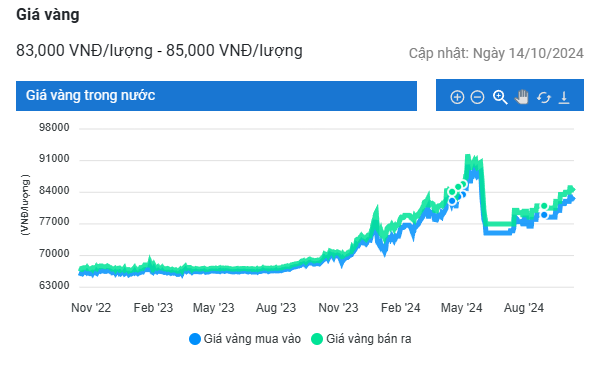Click the Giá vàng heading
Screen dimensions: 593x368
point(48,15)
